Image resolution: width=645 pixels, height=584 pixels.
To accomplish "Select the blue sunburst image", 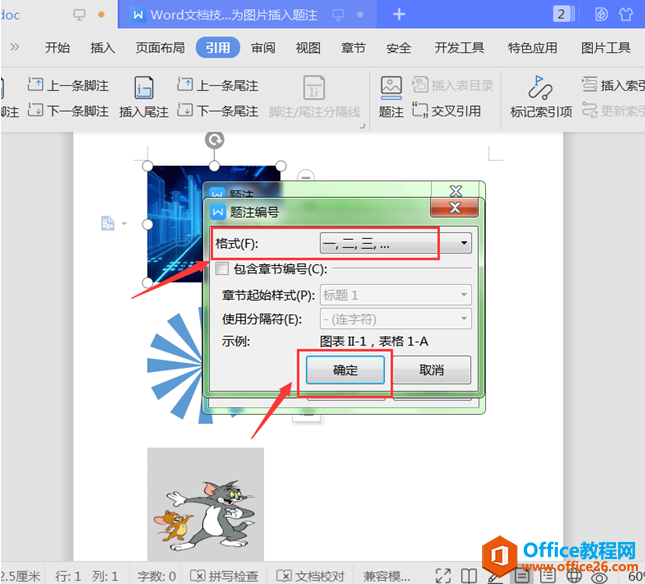I will pos(175,366).
